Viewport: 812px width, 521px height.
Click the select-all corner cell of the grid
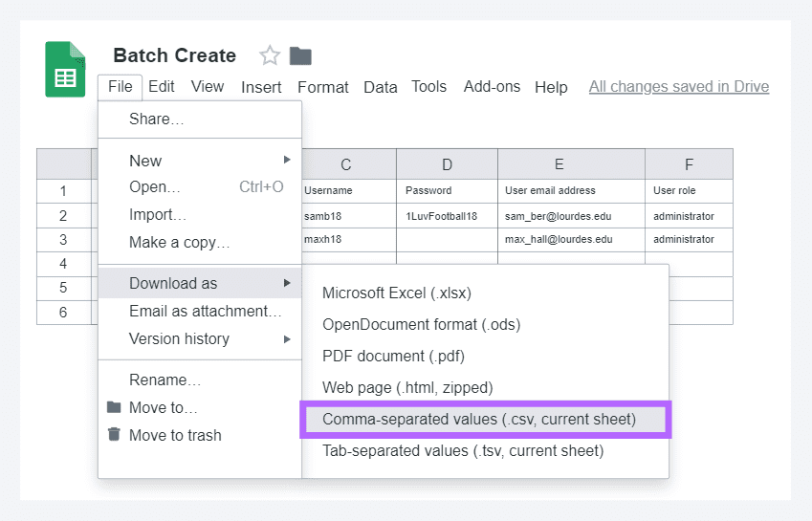64,164
